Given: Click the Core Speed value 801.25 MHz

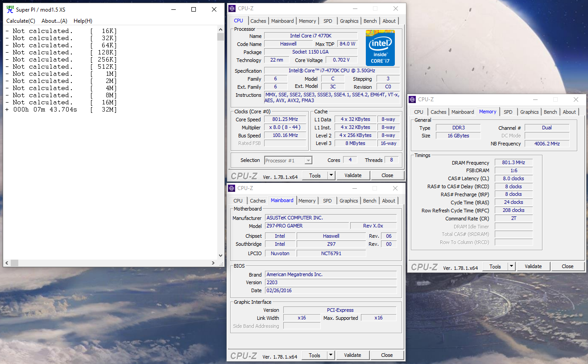Looking at the screenshot, I should (x=285, y=120).
